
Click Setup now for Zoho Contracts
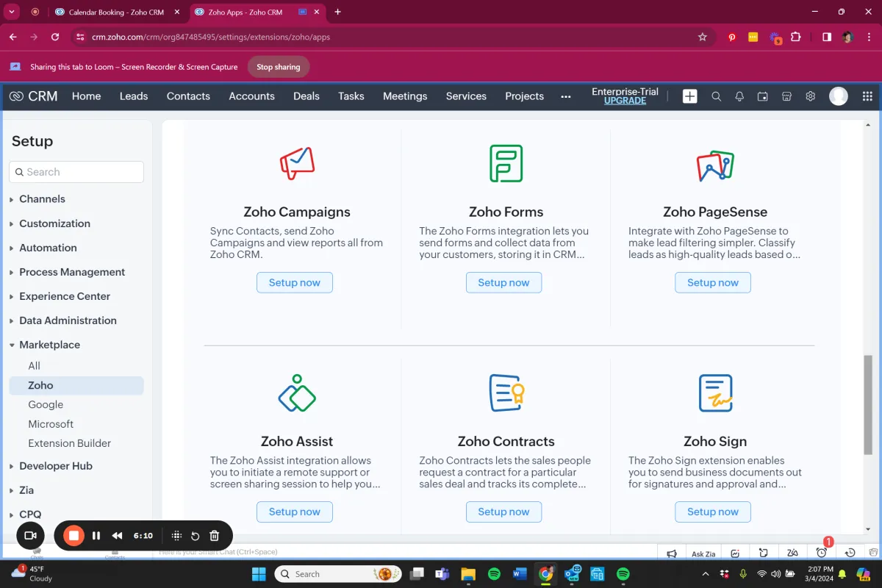pyautogui.click(x=503, y=512)
